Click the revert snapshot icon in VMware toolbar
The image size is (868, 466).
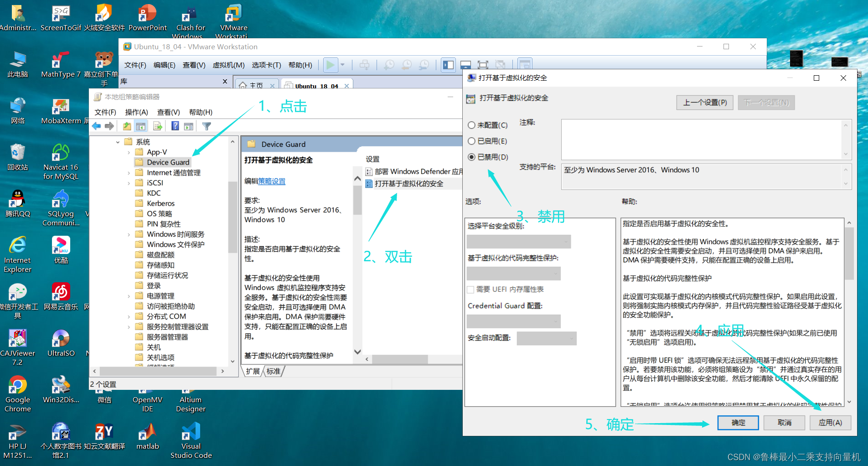point(406,65)
